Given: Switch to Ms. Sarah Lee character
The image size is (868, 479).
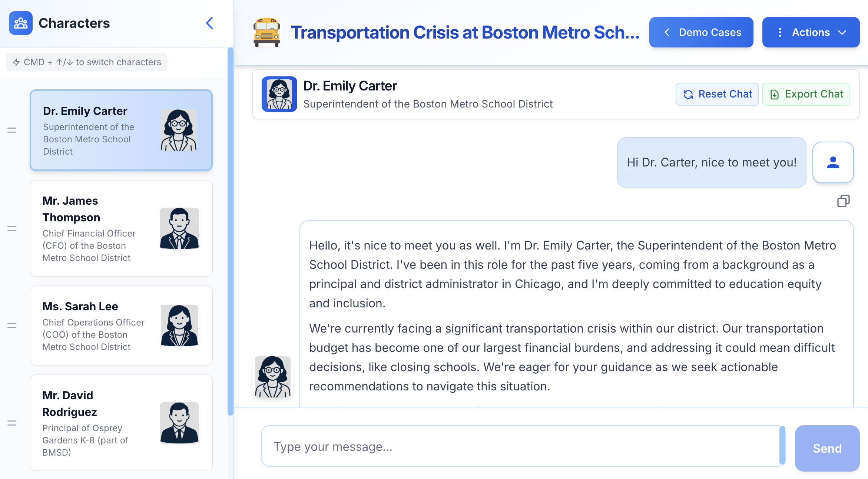Looking at the screenshot, I should (x=121, y=326).
